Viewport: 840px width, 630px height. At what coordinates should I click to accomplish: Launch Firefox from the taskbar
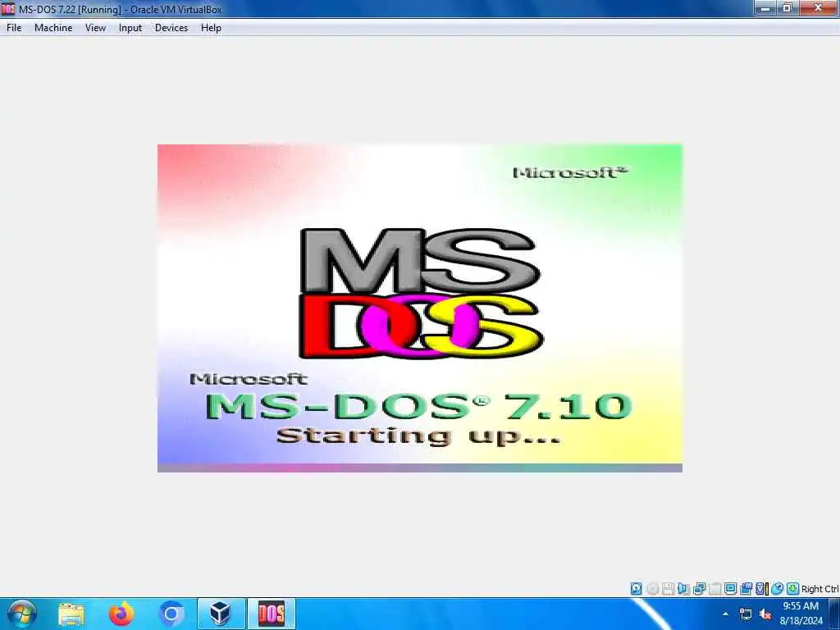(x=121, y=614)
